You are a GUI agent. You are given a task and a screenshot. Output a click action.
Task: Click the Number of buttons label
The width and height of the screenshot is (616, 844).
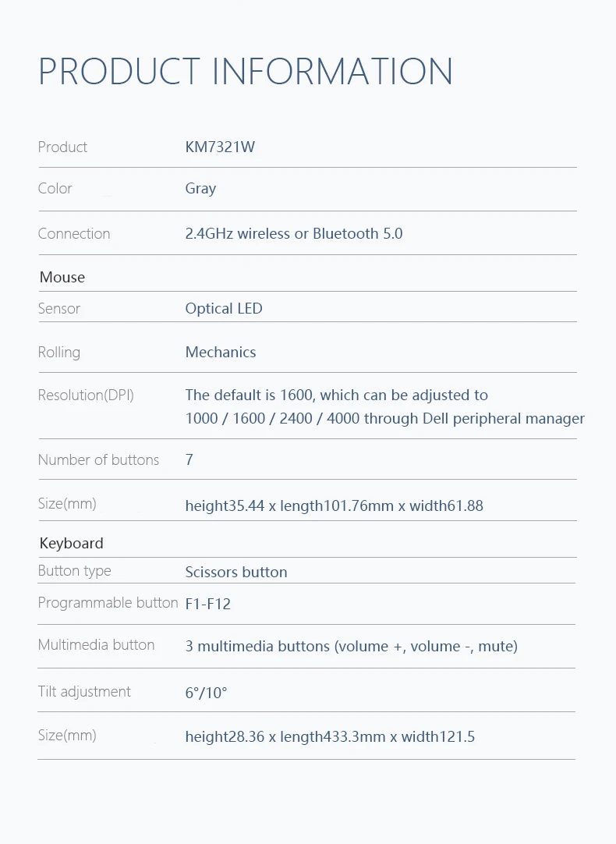coord(98,459)
